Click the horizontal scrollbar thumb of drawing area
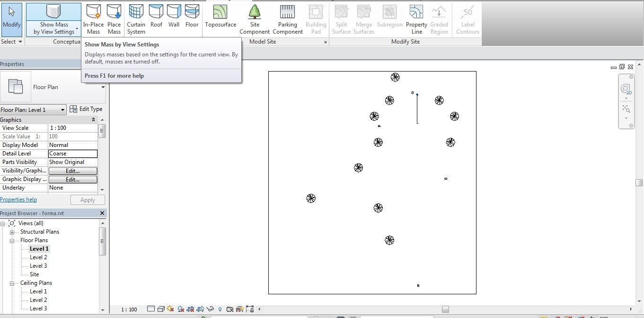The height and width of the screenshot is (318, 644). (445, 309)
